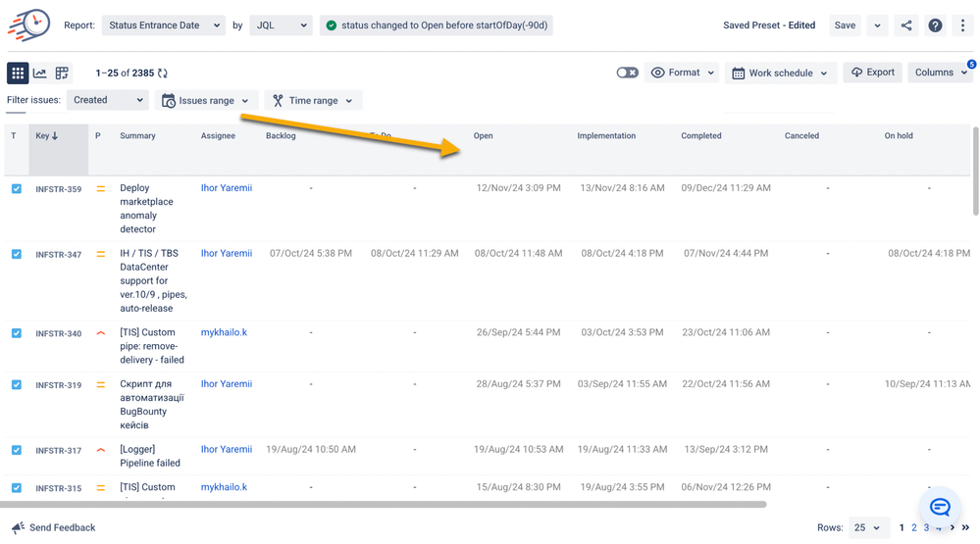Open the chat support bubble

940,507
